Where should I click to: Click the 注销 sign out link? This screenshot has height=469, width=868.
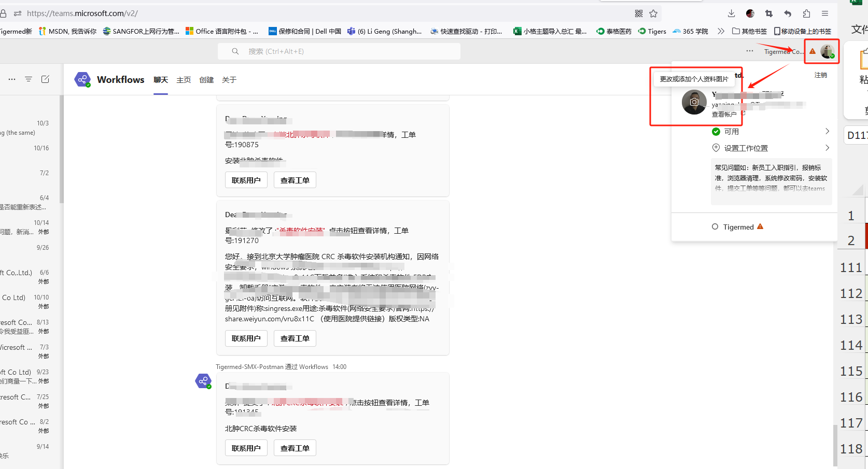point(820,75)
